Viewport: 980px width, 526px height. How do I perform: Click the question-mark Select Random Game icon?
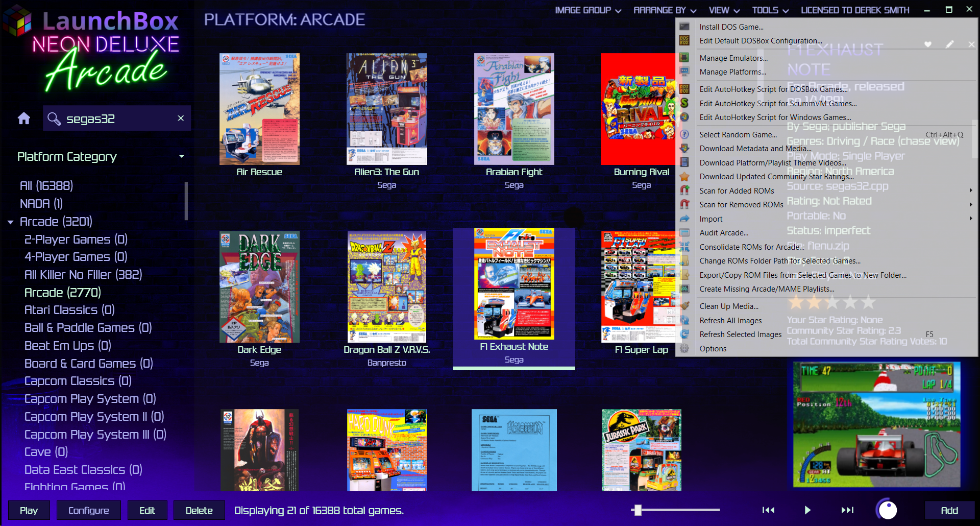tap(684, 134)
